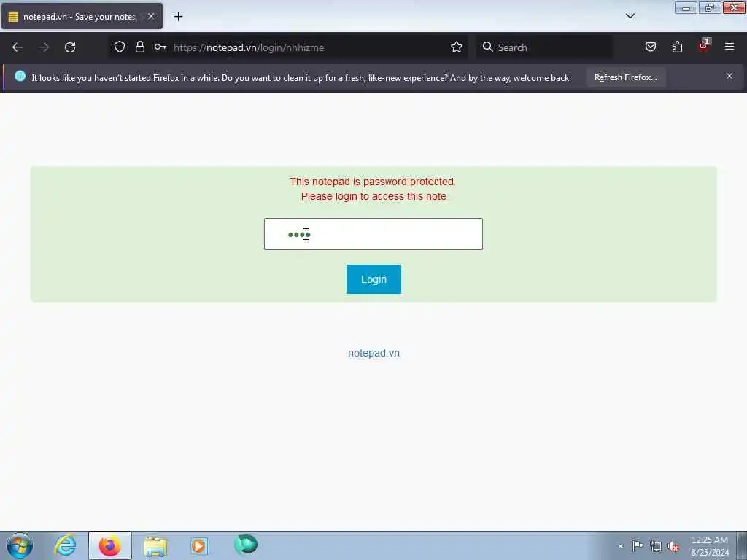The height and width of the screenshot is (560, 747).
Task: Bookmark this page with star icon
Action: [x=457, y=47]
